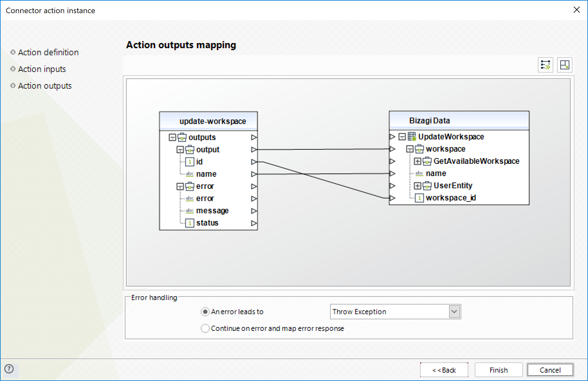The image size is (588, 381).
Task: Click the Bizagi Data panel header
Action: click(459, 120)
